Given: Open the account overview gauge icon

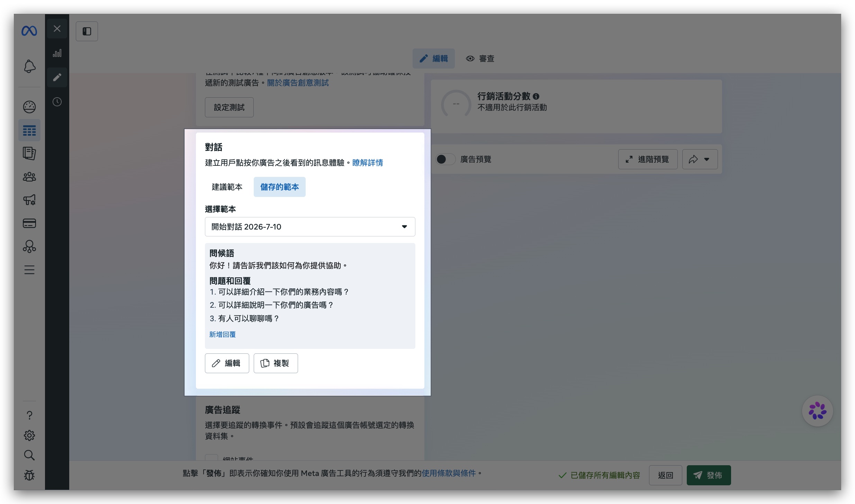Looking at the screenshot, I should [29, 107].
